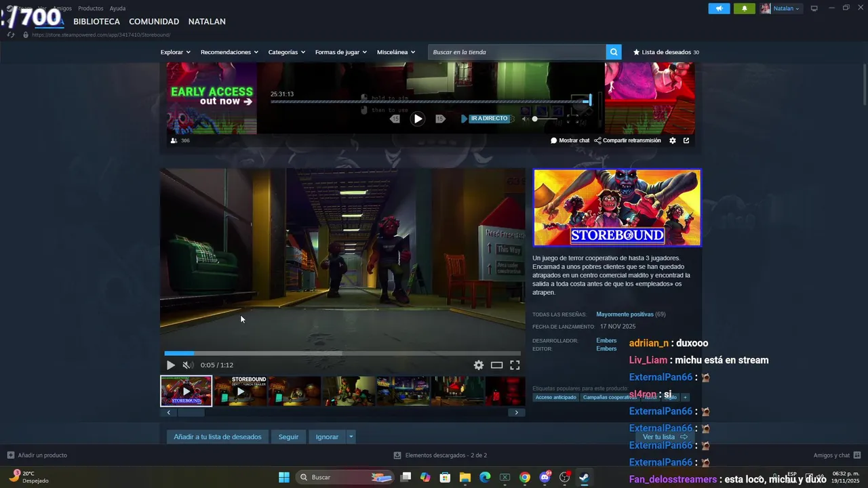Open File Explorer from the taskbar
Image resolution: width=868 pixels, height=488 pixels.
tap(465, 477)
